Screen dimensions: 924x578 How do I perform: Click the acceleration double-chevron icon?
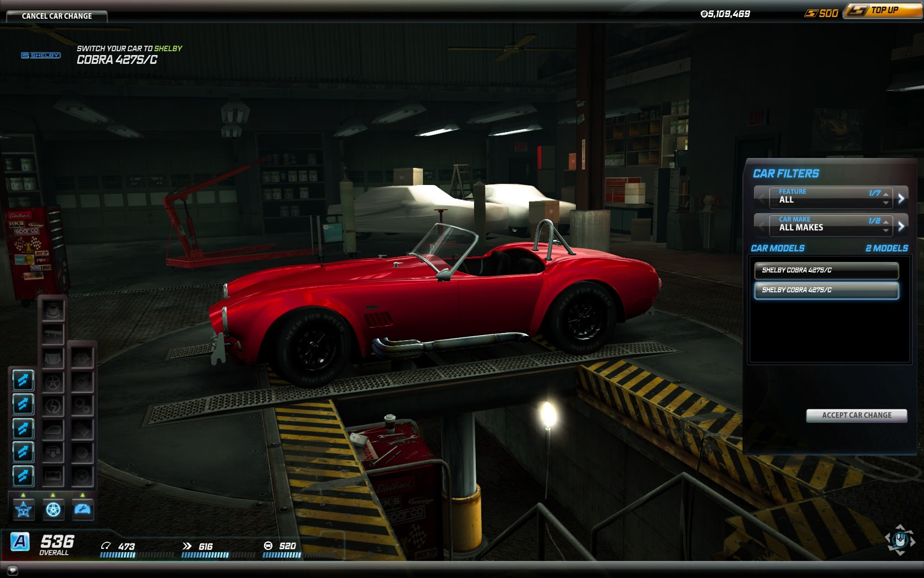click(187, 546)
